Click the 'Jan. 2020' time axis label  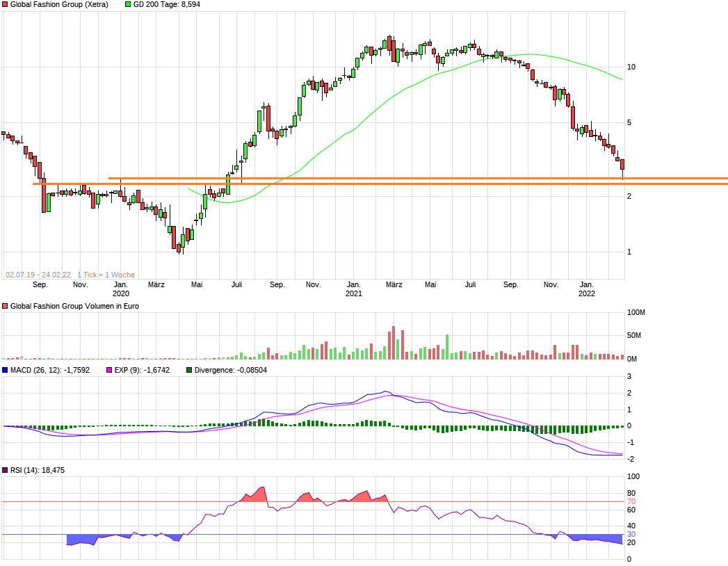pyautogui.click(x=121, y=289)
